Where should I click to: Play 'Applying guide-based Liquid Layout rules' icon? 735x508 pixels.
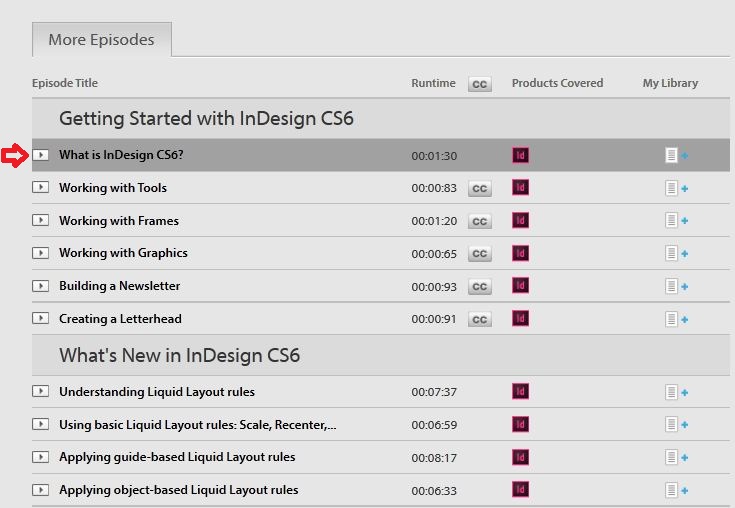pos(40,457)
